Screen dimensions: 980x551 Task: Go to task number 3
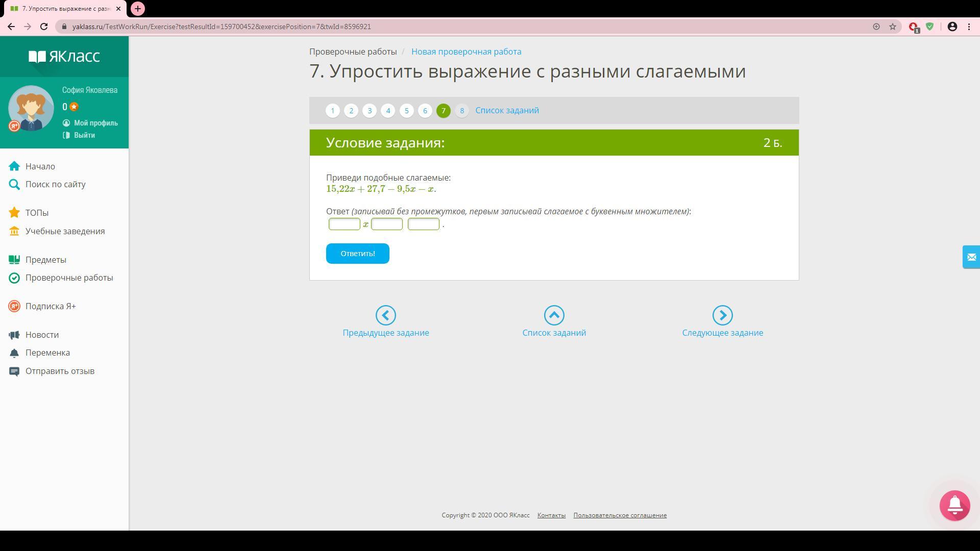370,111
